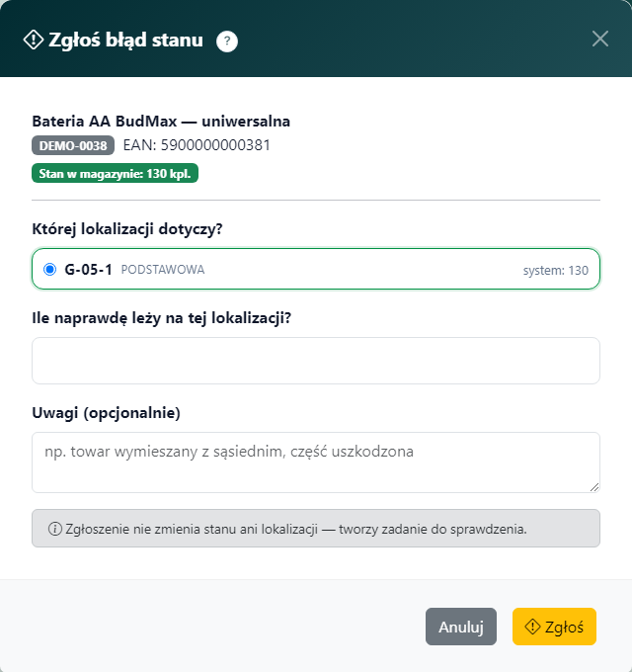Click the green Stan w magazynie badge
632x672 pixels.
pos(115,173)
